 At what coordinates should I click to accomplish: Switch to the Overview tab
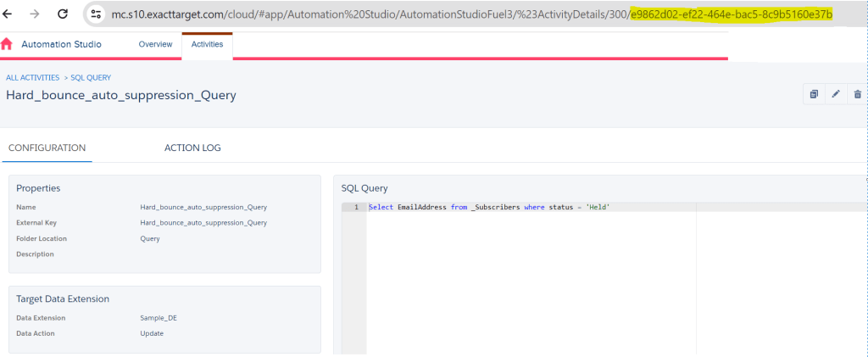(x=155, y=44)
